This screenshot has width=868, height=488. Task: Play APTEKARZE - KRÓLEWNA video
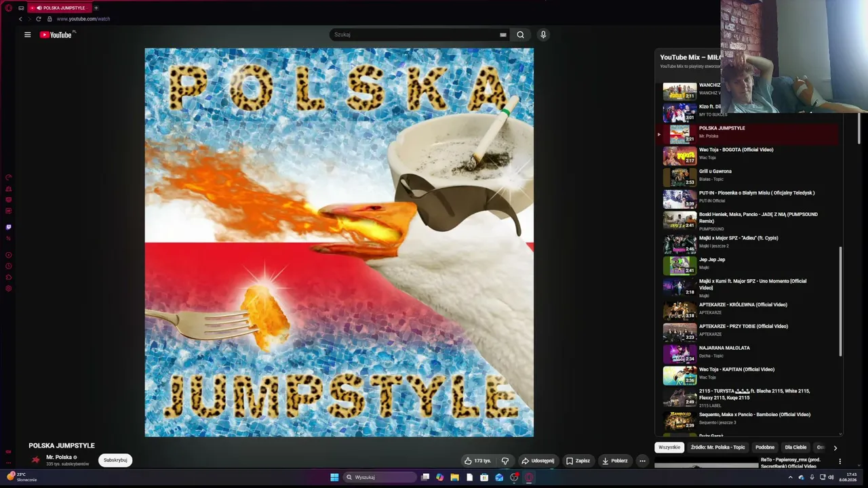749,310
